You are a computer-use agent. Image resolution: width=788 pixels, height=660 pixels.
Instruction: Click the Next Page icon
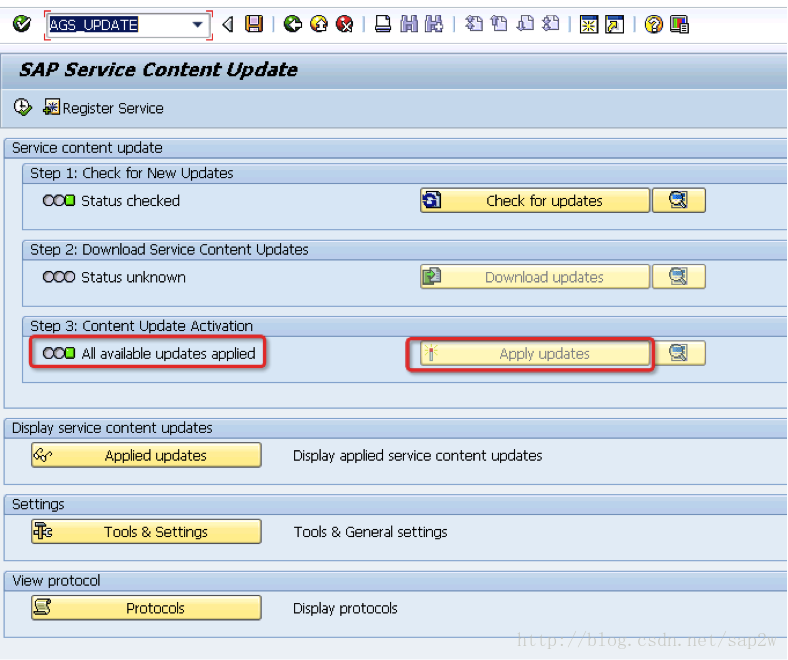(525, 24)
